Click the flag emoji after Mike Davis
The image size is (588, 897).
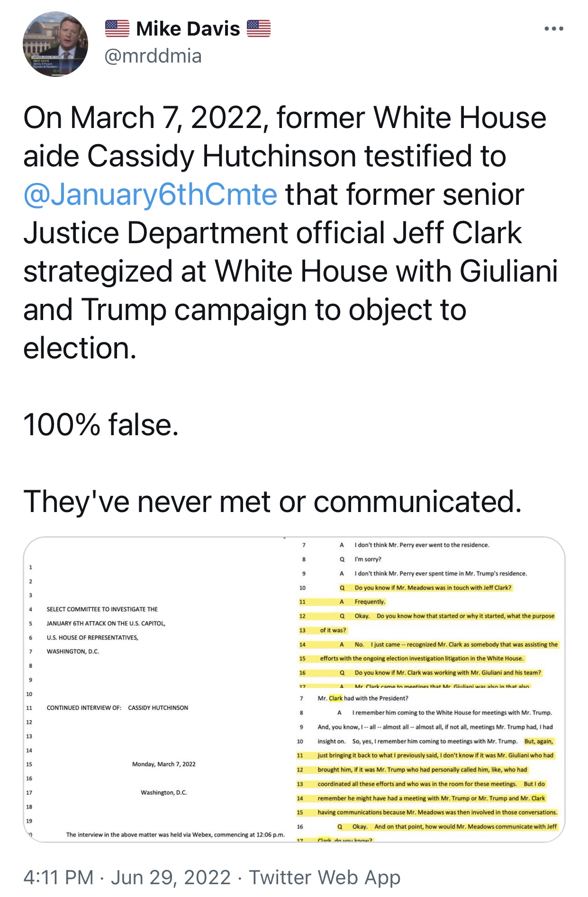259,29
